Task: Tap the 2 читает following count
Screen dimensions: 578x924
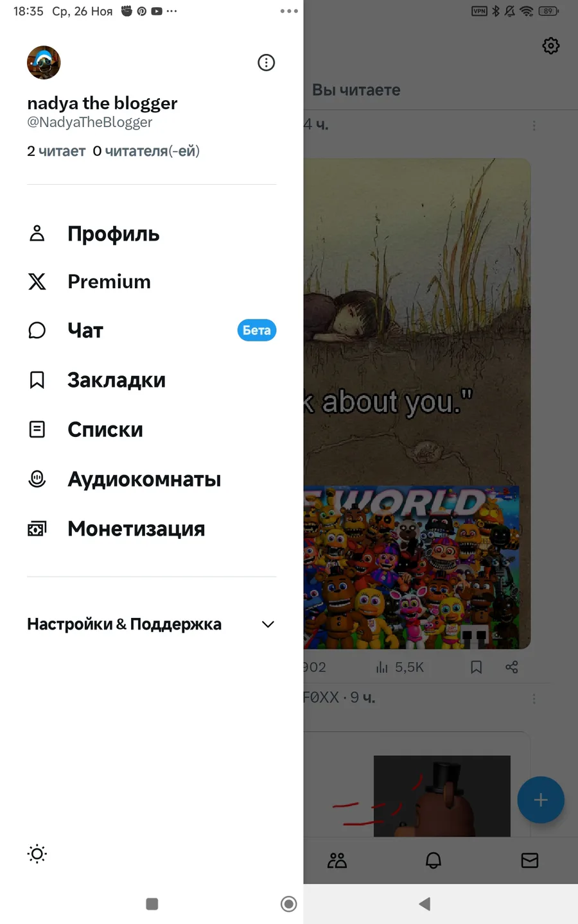Action: [56, 151]
